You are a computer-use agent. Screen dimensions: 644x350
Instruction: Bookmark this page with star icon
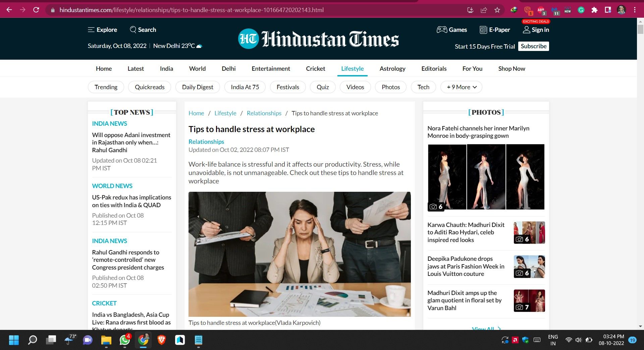[x=497, y=10]
